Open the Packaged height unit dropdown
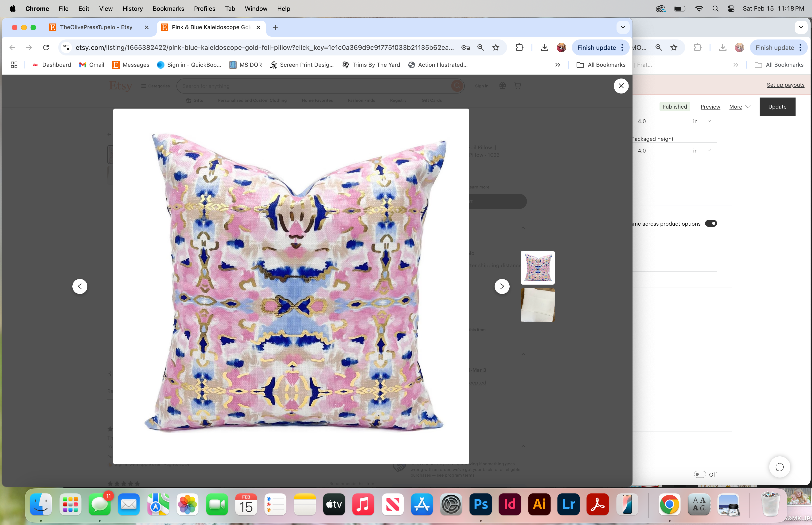 [x=702, y=151]
